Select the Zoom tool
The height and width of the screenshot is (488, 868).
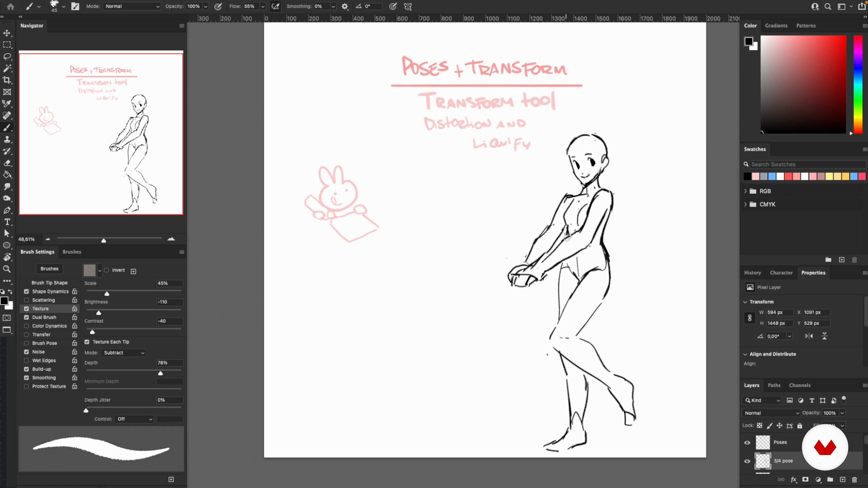pyautogui.click(x=7, y=269)
